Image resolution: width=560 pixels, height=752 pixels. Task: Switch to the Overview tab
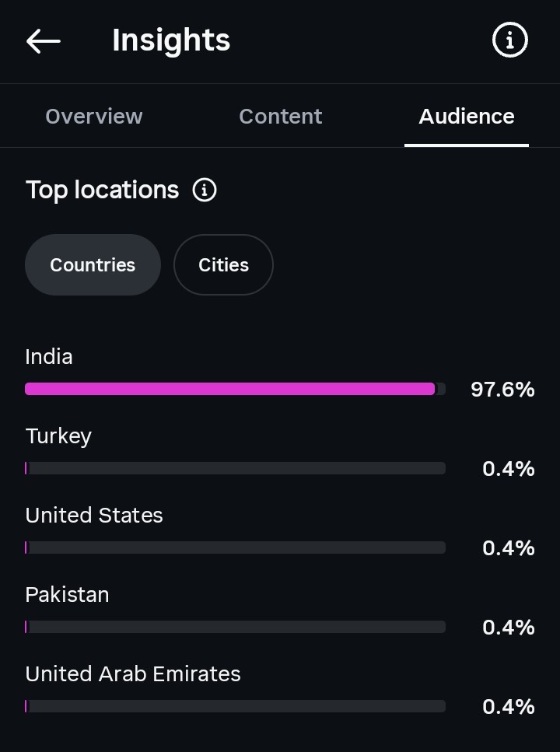93,116
